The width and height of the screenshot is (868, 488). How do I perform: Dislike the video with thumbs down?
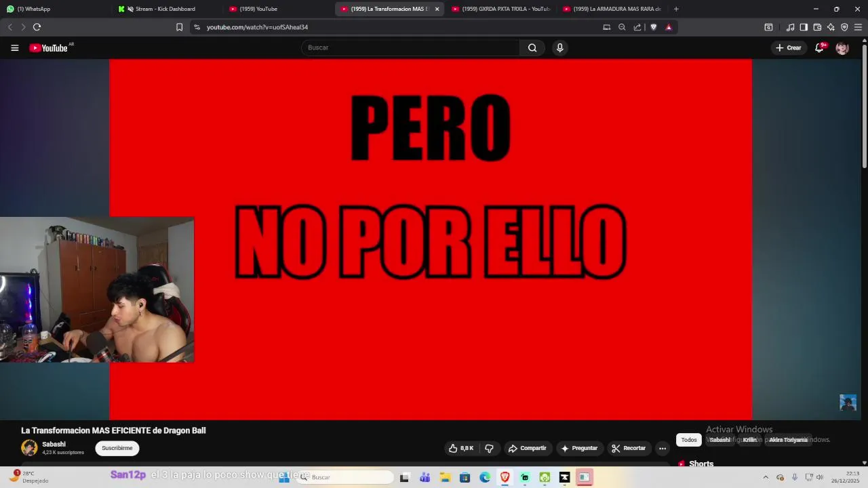coord(489,448)
